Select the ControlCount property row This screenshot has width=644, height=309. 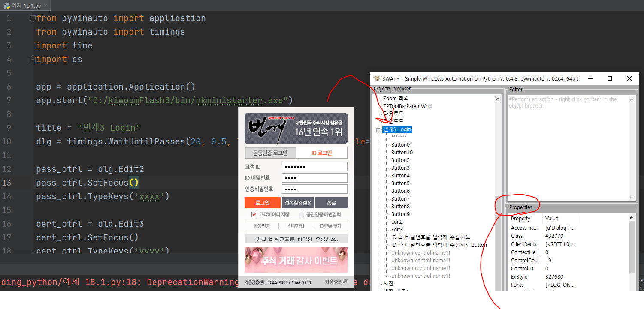tap(568, 261)
